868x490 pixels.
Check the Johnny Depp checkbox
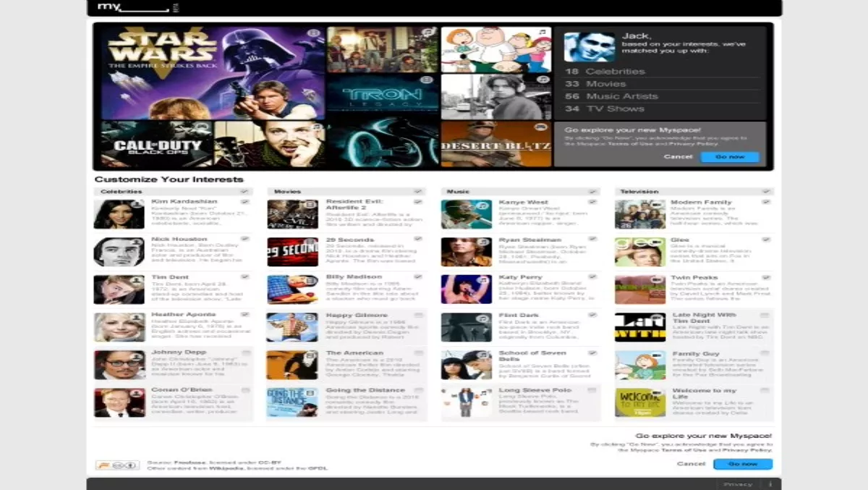point(245,352)
